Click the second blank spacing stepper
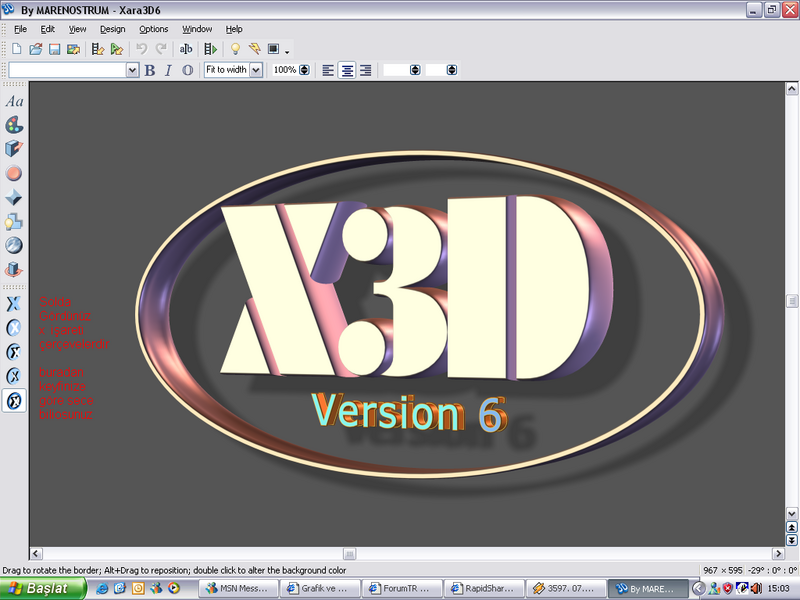This screenshot has width=800, height=600. click(x=452, y=70)
